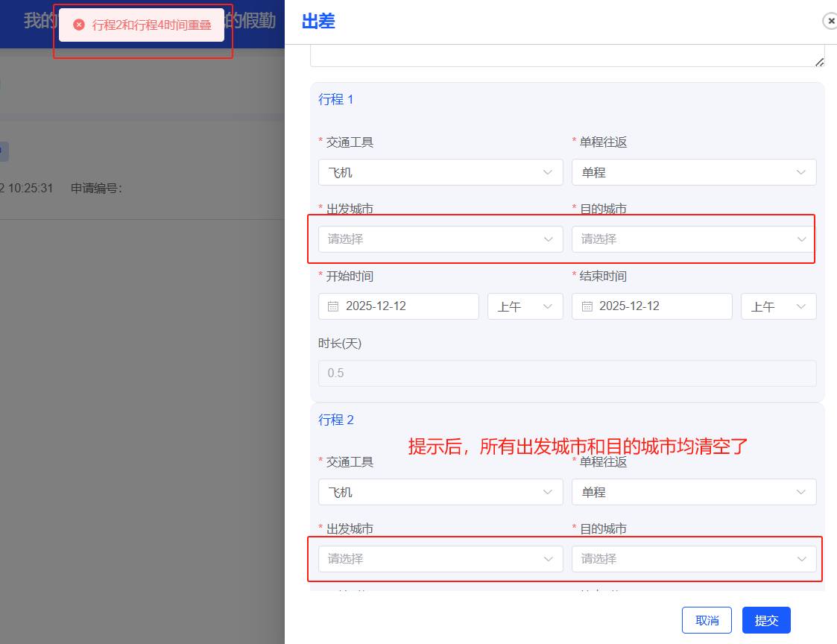Click the red error icon in toast

click(x=79, y=25)
